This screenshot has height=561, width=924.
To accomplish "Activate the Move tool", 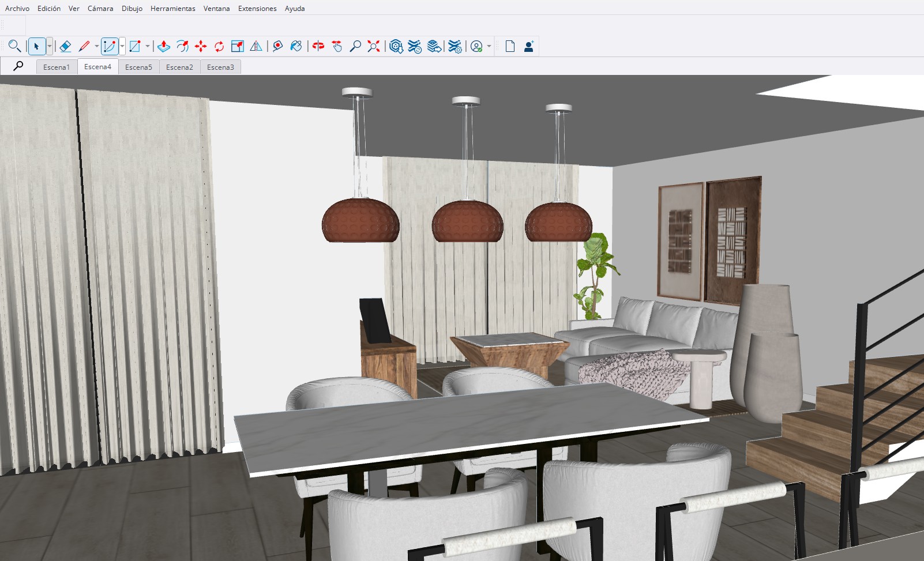I will 201,46.
